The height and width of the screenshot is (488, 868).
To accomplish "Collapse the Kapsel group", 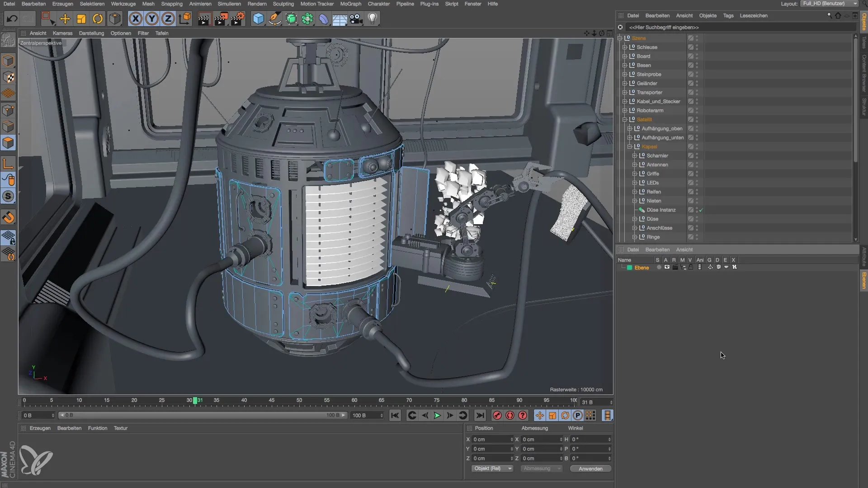I will pyautogui.click(x=630, y=146).
